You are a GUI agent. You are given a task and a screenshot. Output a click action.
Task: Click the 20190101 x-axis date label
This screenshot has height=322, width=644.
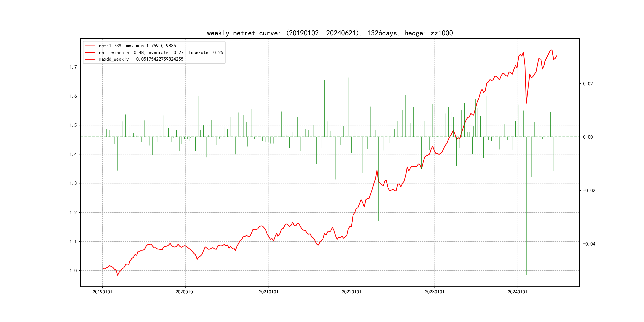tap(102, 292)
